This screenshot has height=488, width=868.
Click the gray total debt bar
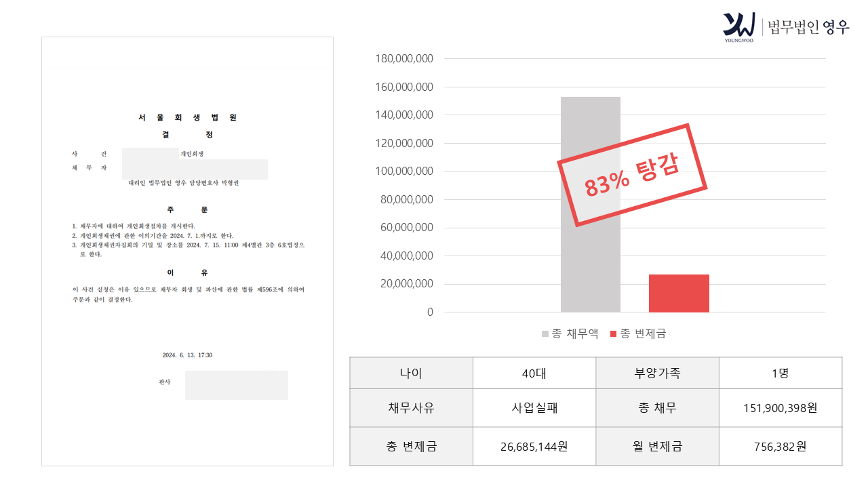coord(590,205)
